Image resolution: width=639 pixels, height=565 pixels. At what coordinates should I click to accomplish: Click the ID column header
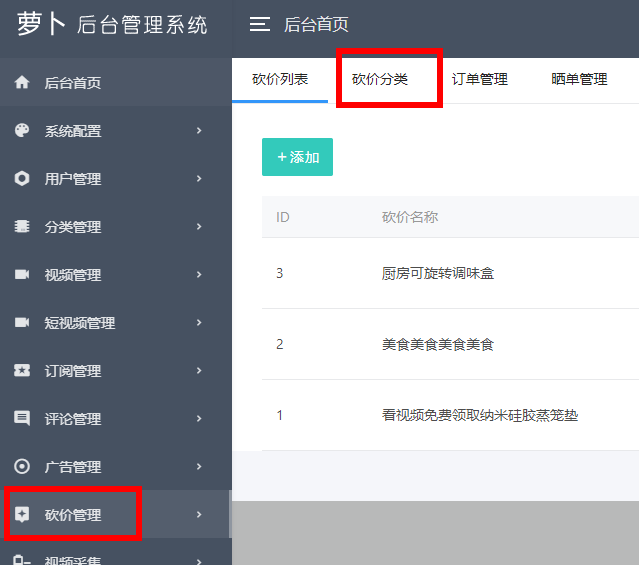(x=283, y=217)
